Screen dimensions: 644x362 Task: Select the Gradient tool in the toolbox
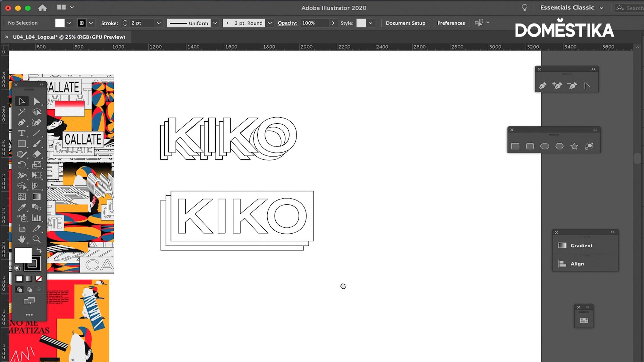click(x=37, y=197)
